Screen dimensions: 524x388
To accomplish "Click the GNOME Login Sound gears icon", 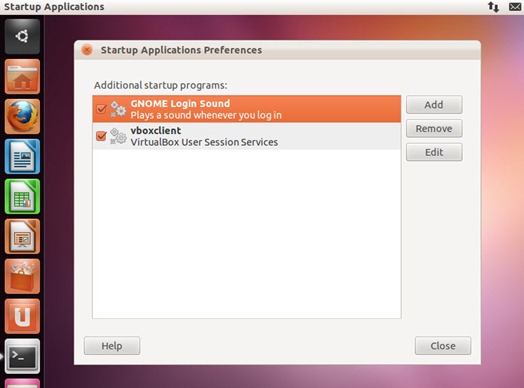I will point(118,109).
